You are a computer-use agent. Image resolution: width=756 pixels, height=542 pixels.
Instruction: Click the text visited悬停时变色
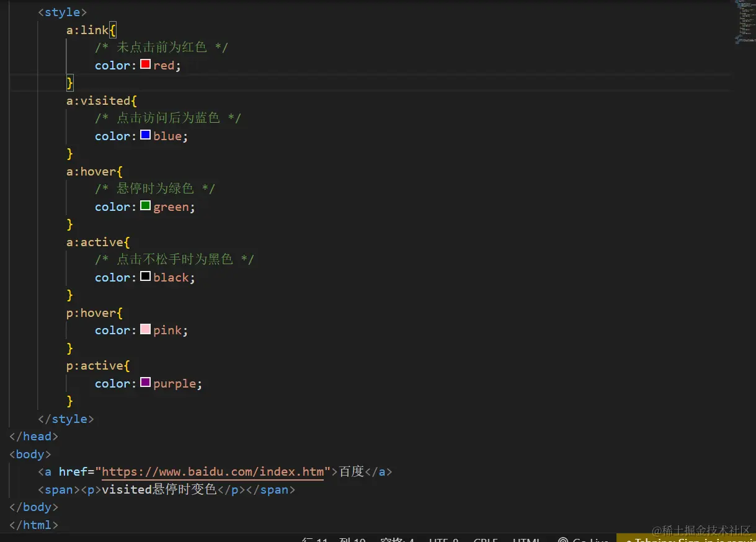[x=159, y=490]
